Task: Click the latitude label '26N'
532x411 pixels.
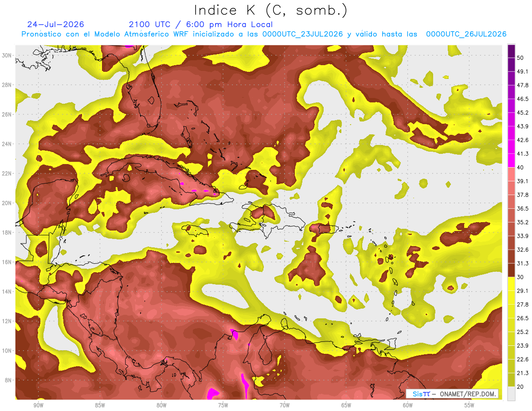Action: (7, 114)
